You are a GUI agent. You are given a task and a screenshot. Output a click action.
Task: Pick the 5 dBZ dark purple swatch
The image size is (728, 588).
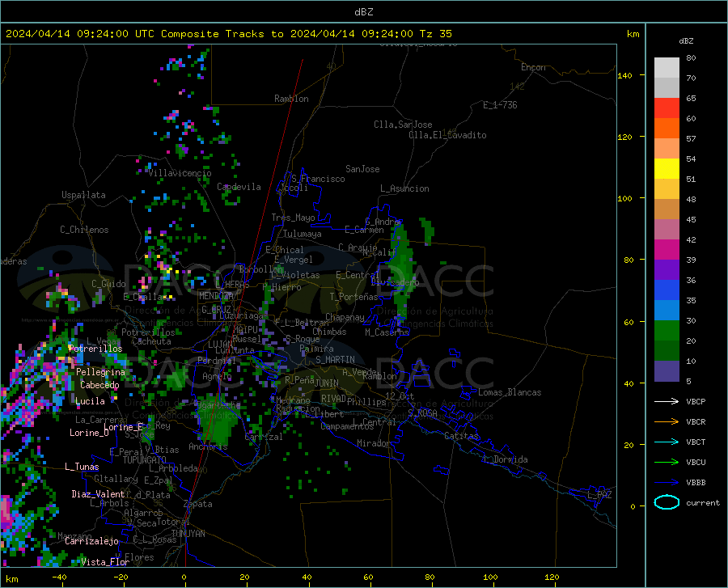click(667, 370)
